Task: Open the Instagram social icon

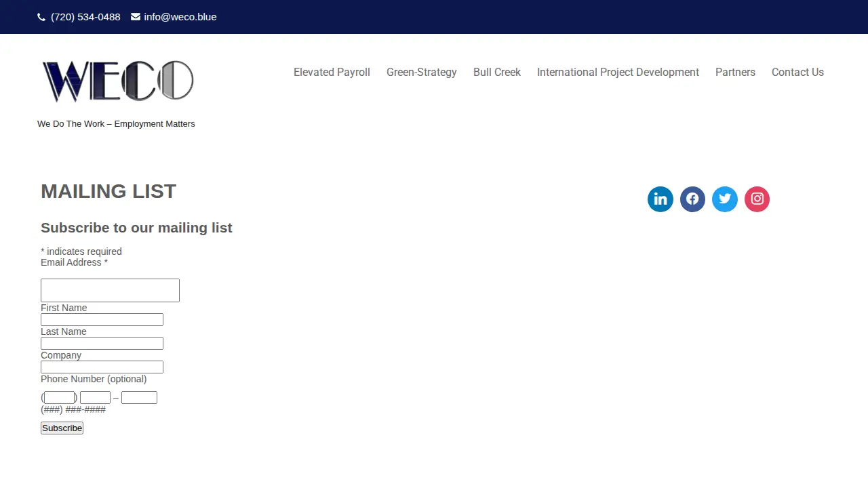Action: click(757, 199)
